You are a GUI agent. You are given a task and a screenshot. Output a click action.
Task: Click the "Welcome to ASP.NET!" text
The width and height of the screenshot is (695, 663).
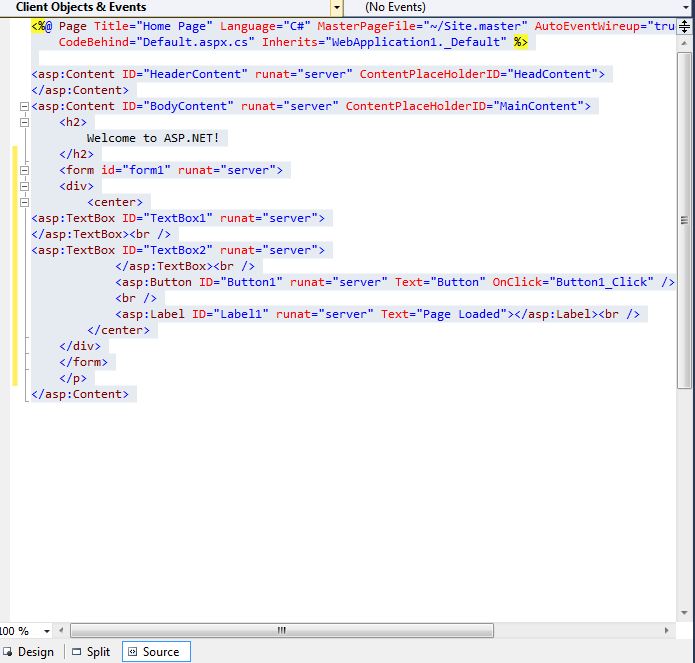[x=153, y=138]
